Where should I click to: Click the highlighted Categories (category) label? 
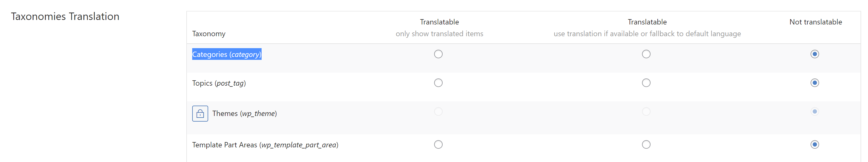tap(227, 54)
